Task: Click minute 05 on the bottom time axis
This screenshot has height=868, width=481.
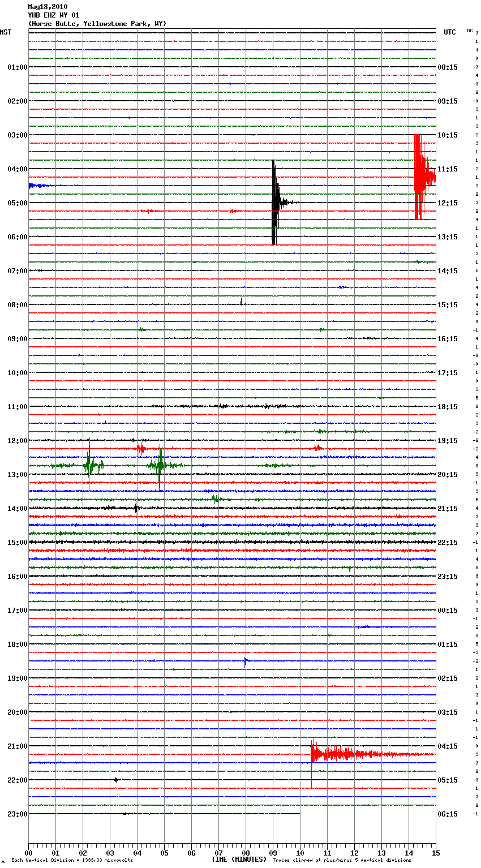Action: [x=164, y=853]
